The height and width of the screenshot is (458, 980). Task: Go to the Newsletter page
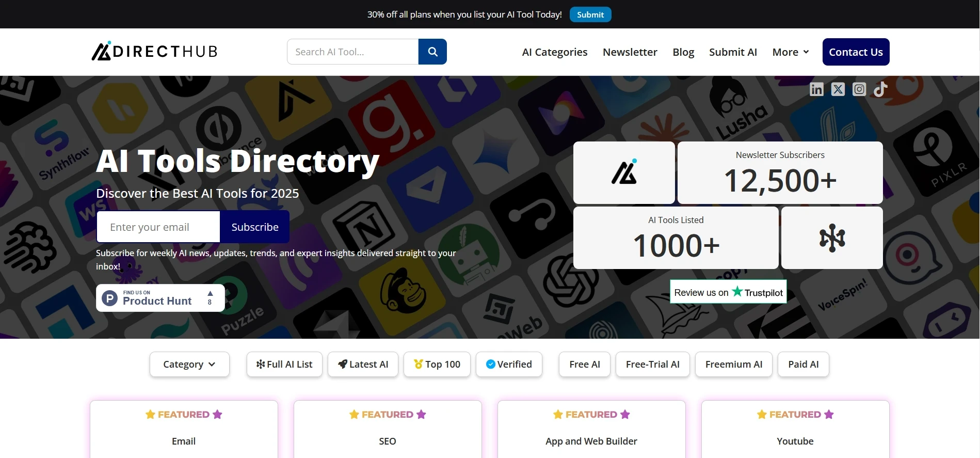[630, 52]
